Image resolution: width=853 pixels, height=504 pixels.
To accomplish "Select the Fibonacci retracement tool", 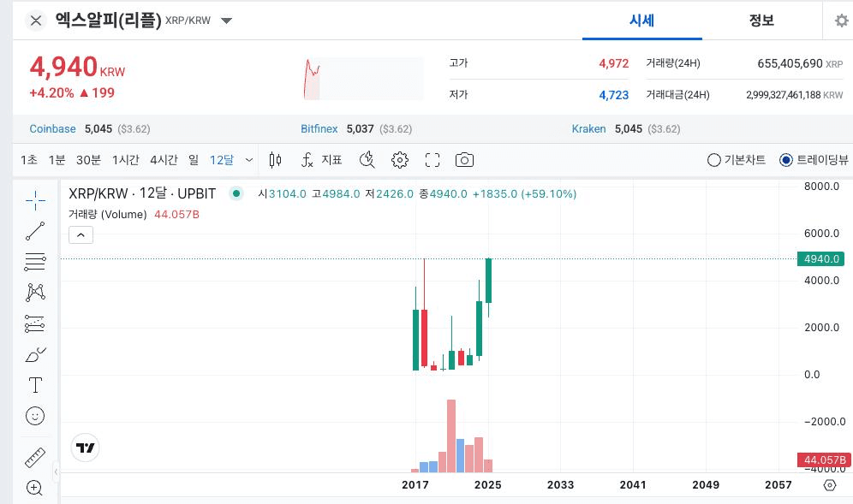I will [35, 262].
